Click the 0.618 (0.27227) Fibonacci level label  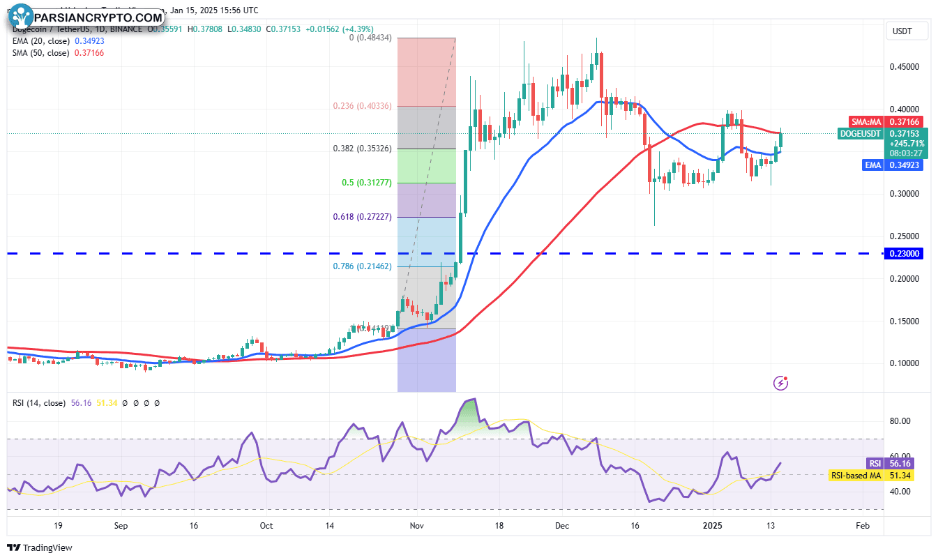click(x=363, y=217)
